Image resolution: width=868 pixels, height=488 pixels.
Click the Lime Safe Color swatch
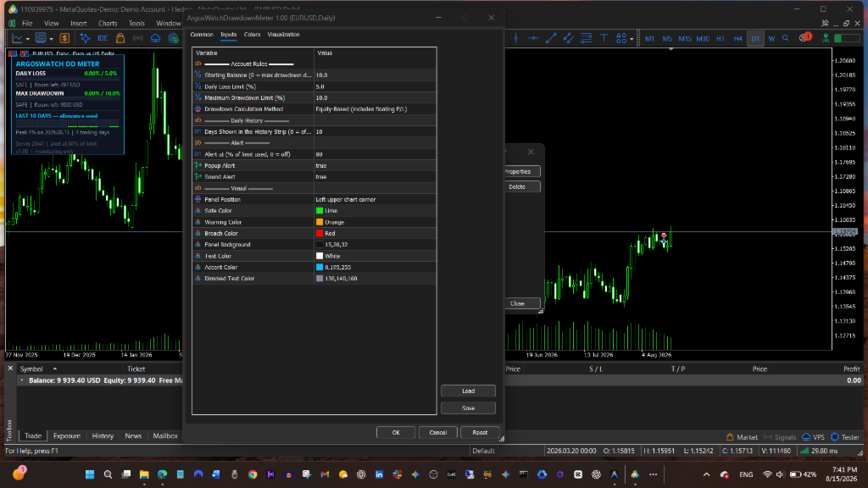(320, 211)
